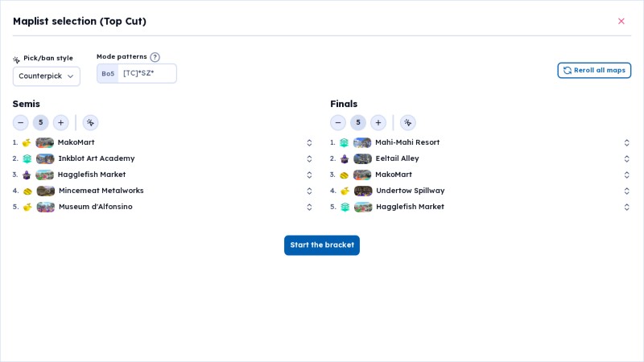Click Mincemeat Metalworks stage thumbnail
The height and width of the screenshot is (362, 644).
(x=46, y=191)
